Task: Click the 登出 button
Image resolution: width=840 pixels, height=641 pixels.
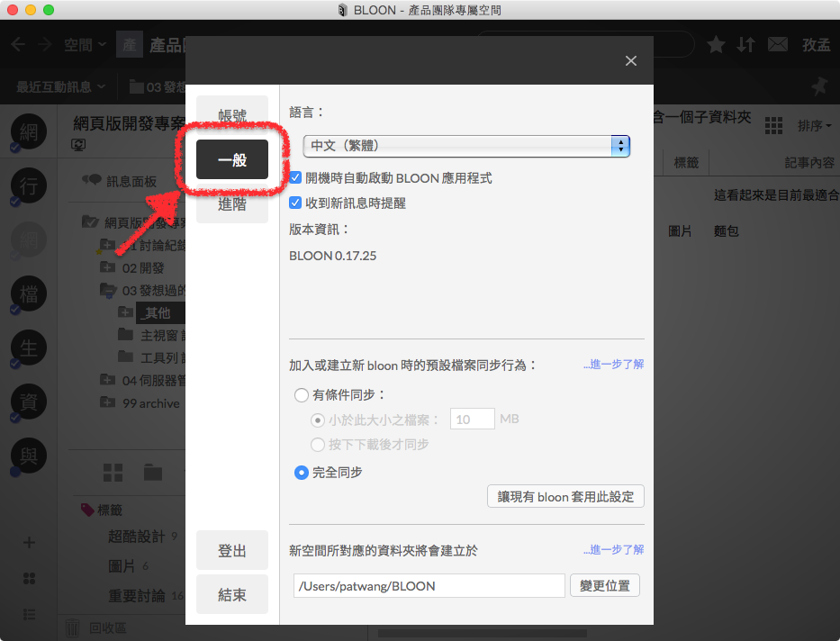Action: (x=232, y=550)
